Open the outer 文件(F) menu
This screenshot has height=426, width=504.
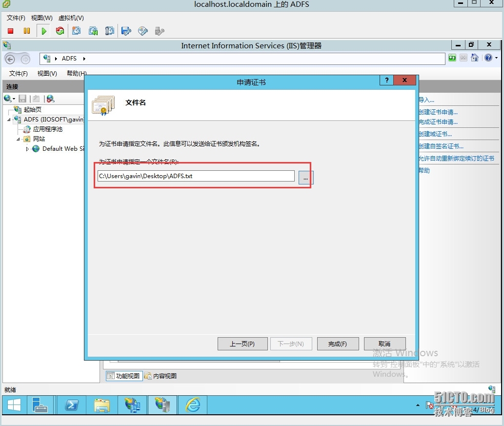point(16,18)
